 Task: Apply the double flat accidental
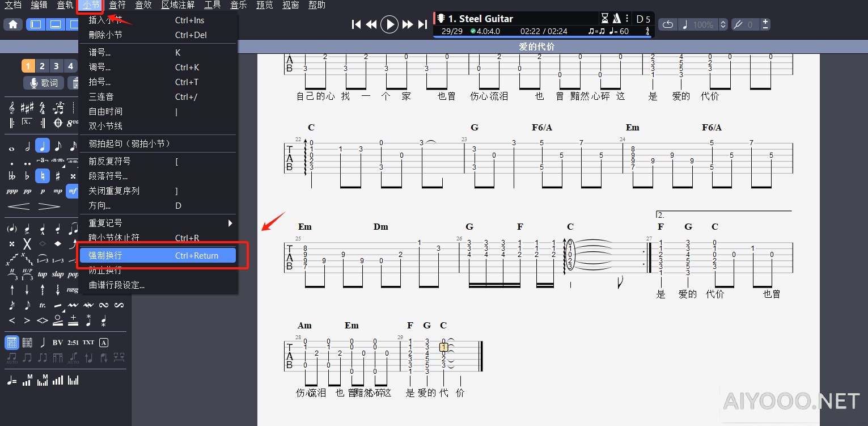12,176
